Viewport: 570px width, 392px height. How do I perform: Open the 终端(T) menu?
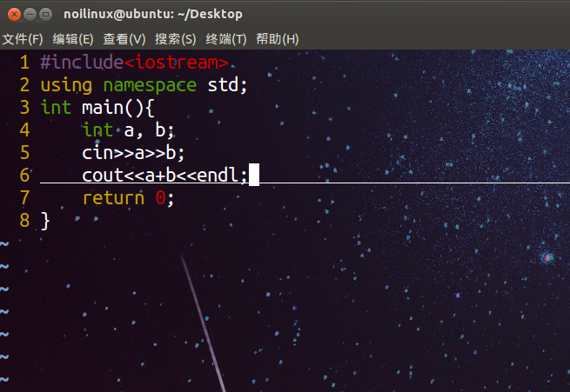225,39
